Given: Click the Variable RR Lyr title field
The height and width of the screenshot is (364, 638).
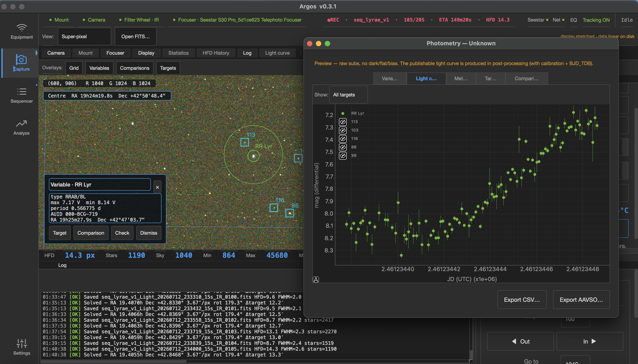Looking at the screenshot, I should click(100, 184).
